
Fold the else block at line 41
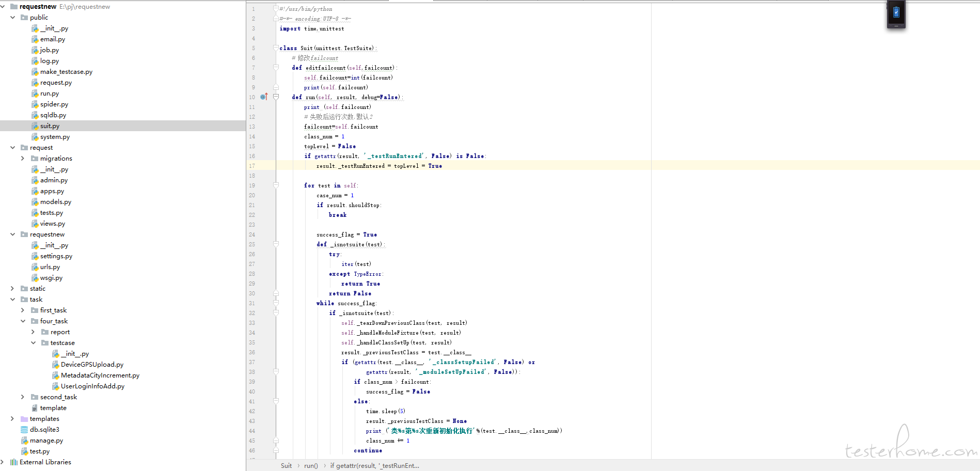276,401
